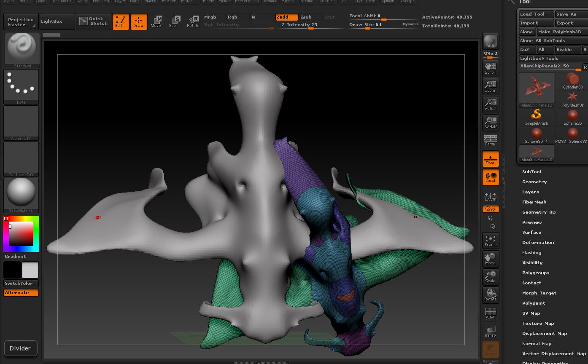Activate the Scroll canvas navigation icon
Screen dimensions: 588x364
491,68
